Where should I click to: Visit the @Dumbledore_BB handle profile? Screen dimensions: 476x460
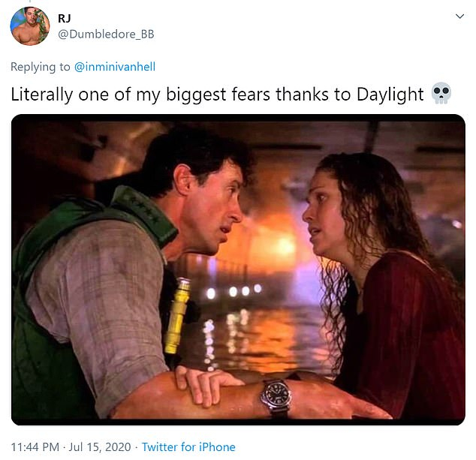[x=106, y=34]
